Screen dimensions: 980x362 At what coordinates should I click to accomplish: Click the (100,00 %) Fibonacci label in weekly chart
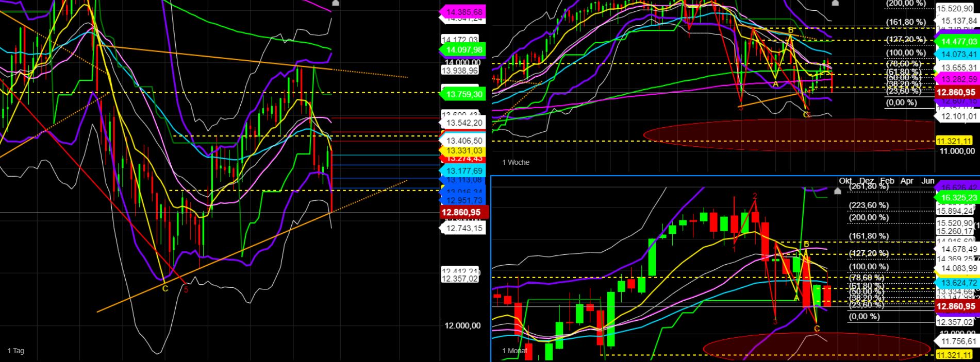point(906,53)
